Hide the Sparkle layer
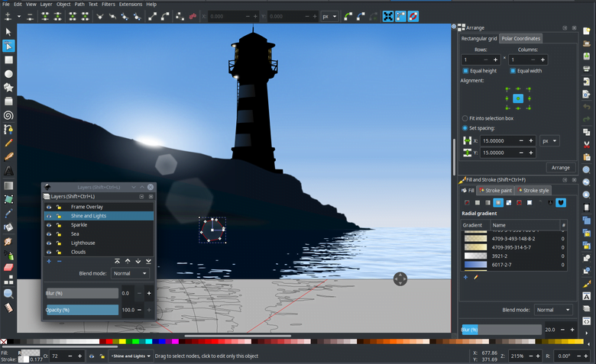 point(50,225)
